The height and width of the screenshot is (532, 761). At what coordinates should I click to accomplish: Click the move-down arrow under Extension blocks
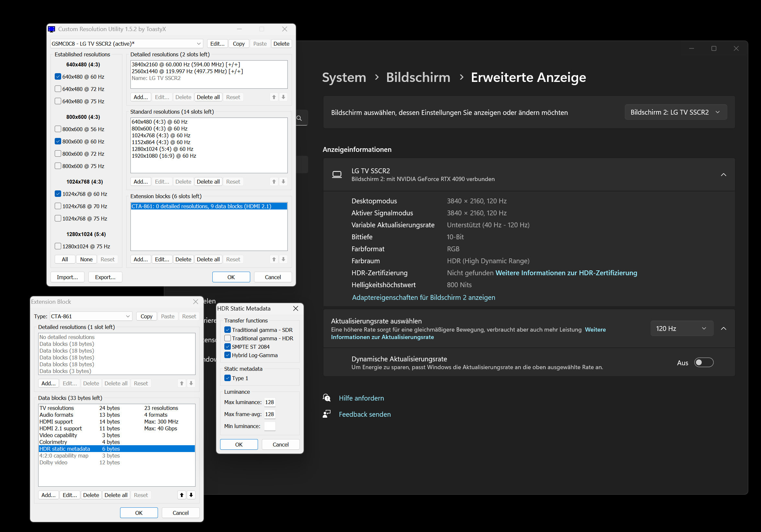pyautogui.click(x=283, y=259)
